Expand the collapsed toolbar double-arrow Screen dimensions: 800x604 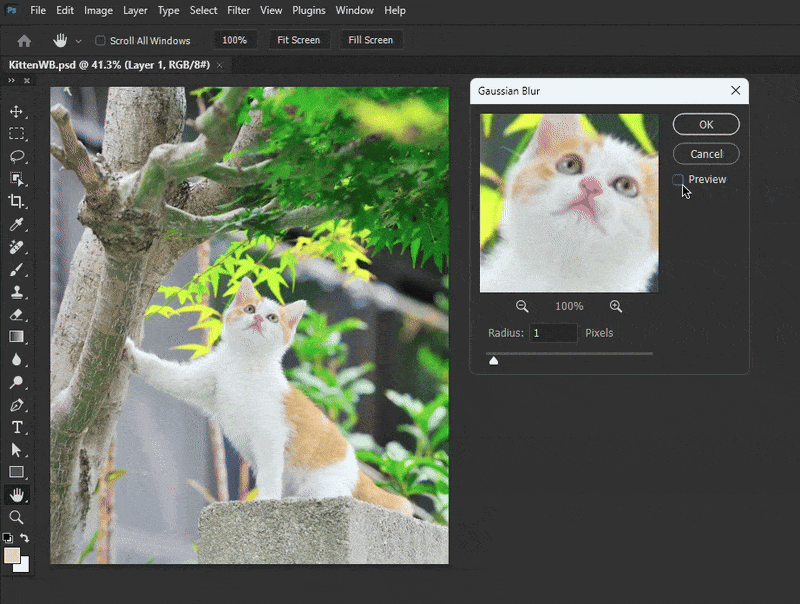pos(13,80)
